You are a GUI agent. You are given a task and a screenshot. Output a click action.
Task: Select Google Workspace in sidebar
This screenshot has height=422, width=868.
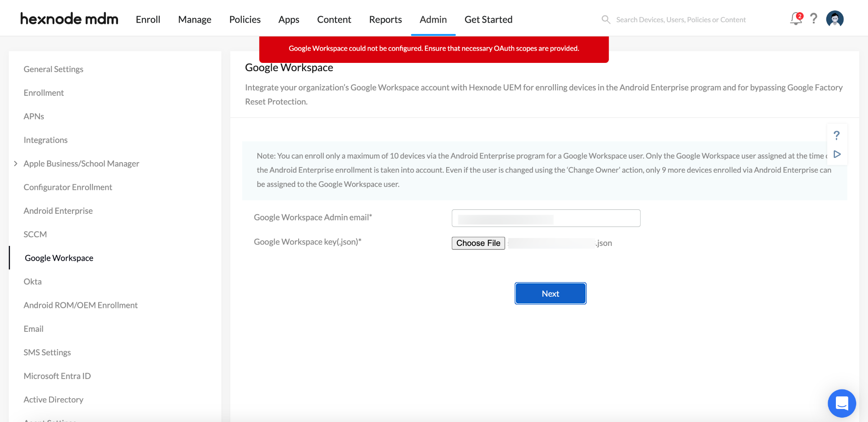[59, 258]
